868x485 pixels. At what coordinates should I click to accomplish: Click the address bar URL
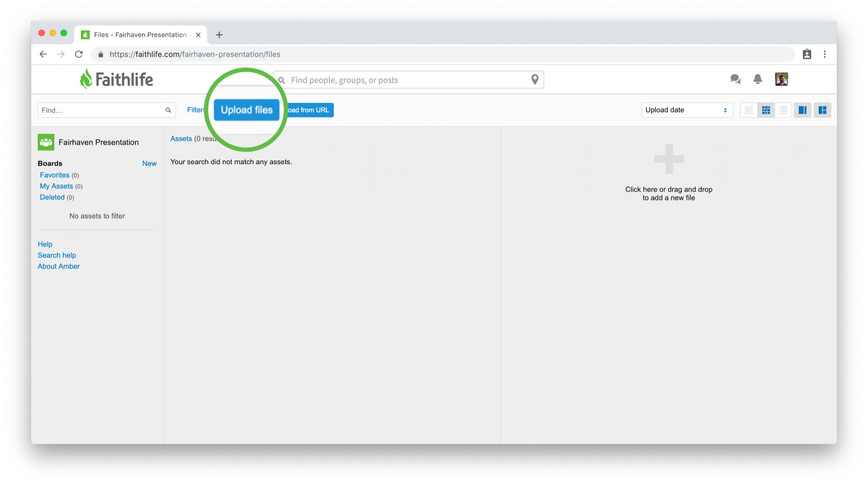tap(195, 54)
